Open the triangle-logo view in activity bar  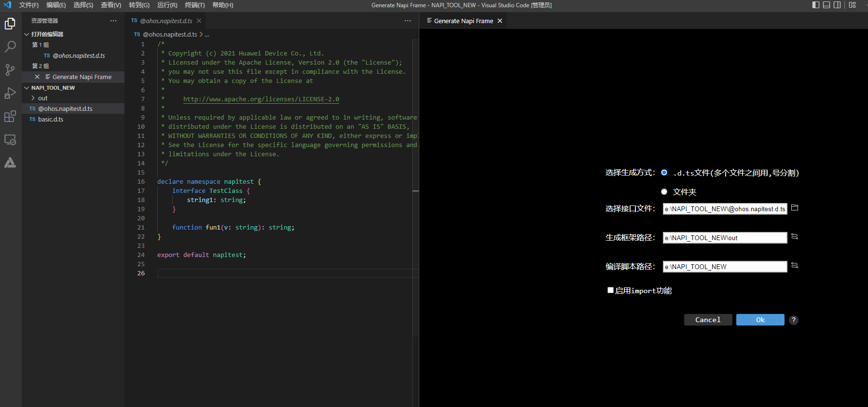[10, 163]
